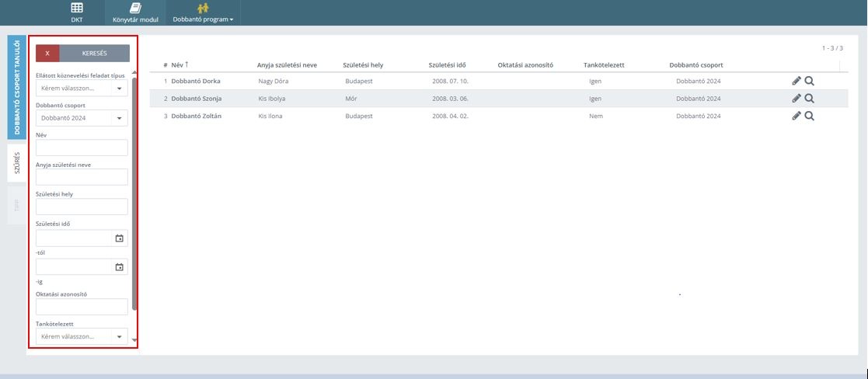Click mother's name Kis Ilona
This screenshot has width=868, height=379.
270,116
